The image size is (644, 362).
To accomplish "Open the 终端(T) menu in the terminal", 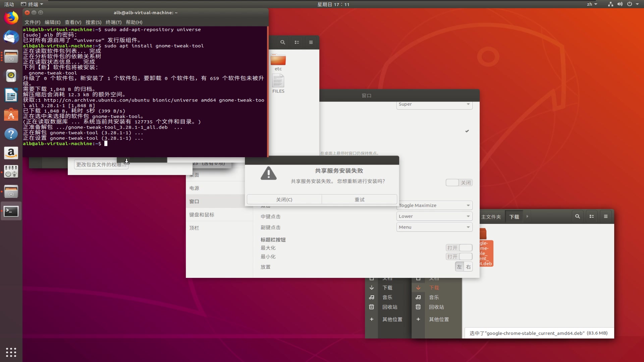I will click(x=113, y=22).
